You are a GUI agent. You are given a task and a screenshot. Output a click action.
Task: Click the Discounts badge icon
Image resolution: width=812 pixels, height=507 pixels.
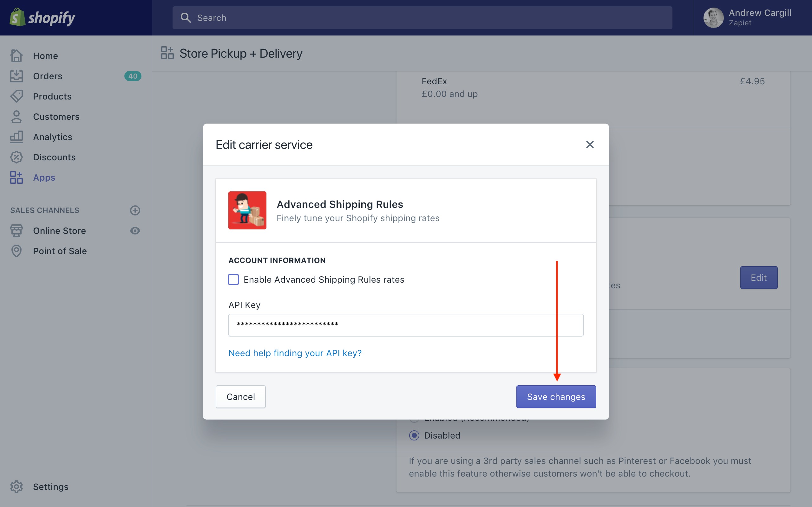16,157
